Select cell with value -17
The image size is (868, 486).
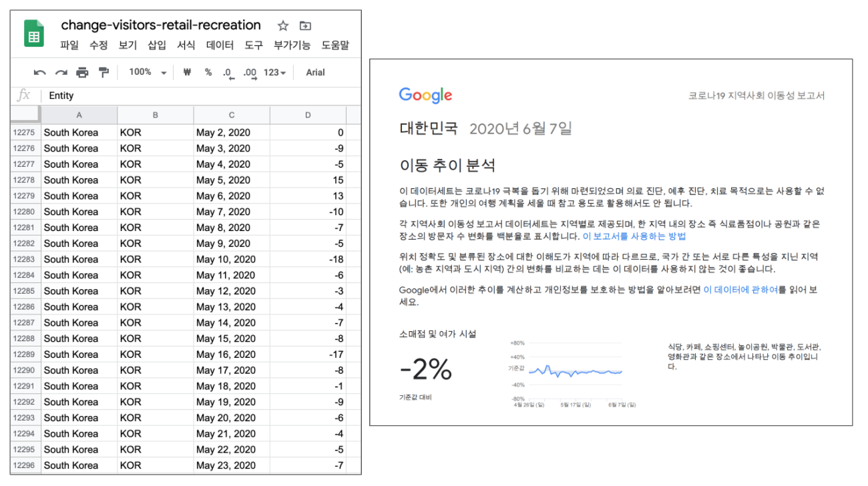(308, 354)
